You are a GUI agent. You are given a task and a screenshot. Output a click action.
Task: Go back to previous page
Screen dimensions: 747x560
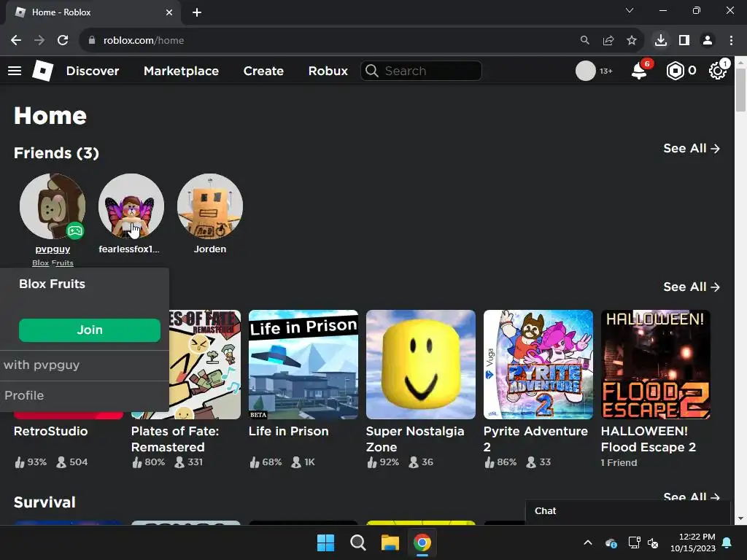16,41
